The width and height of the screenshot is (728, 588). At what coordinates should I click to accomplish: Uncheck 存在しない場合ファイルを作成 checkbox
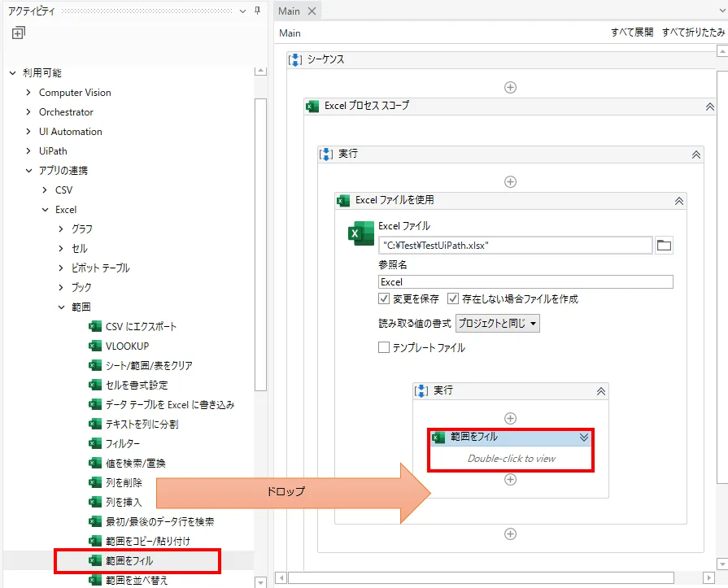point(453,298)
